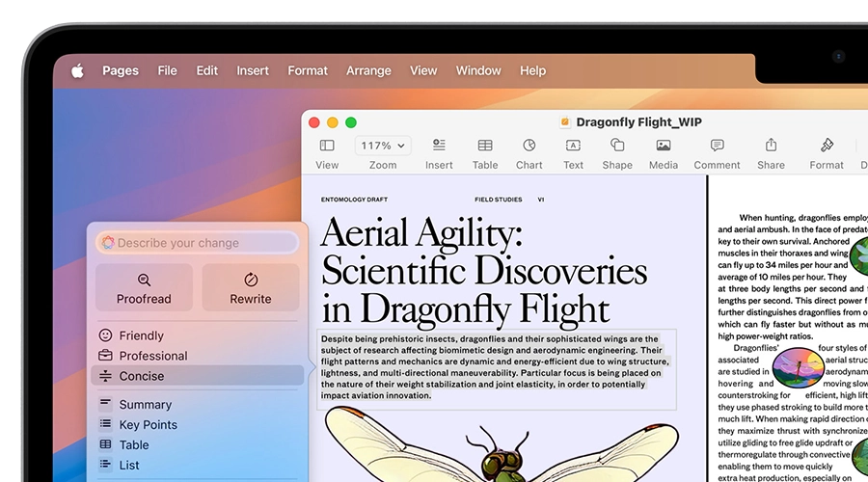Click the View sidebar toolbar icon
Screen dimensions: 868x482
coord(327,146)
